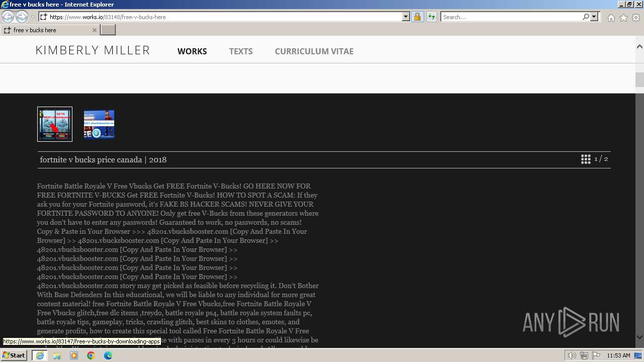
Task: Close the 'free v bucks here' tab
Action: 94,30
